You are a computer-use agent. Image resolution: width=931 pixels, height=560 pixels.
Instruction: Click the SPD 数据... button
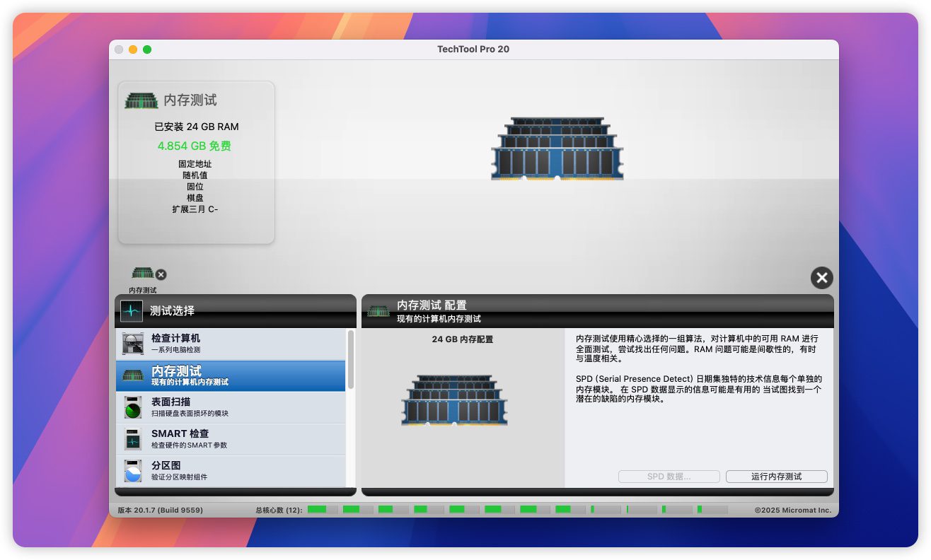[669, 477]
